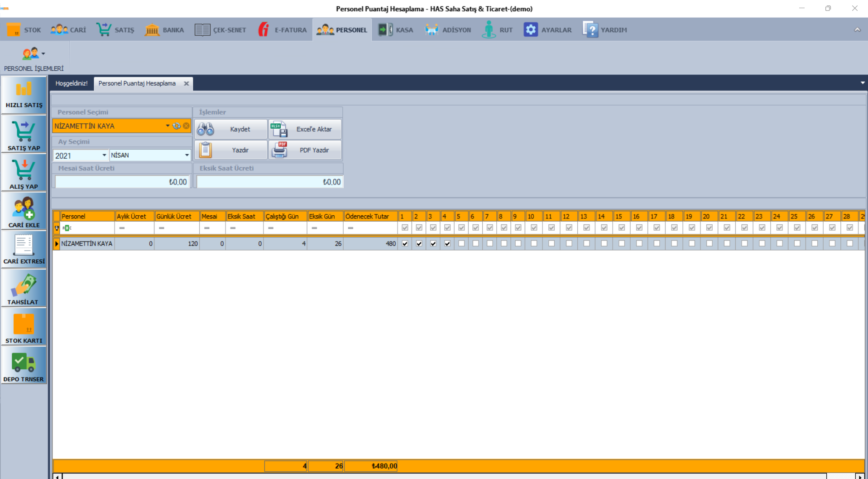The image size is (868, 479).
Task: Click the PDF Yazdır button
Action: tap(305, 150)
